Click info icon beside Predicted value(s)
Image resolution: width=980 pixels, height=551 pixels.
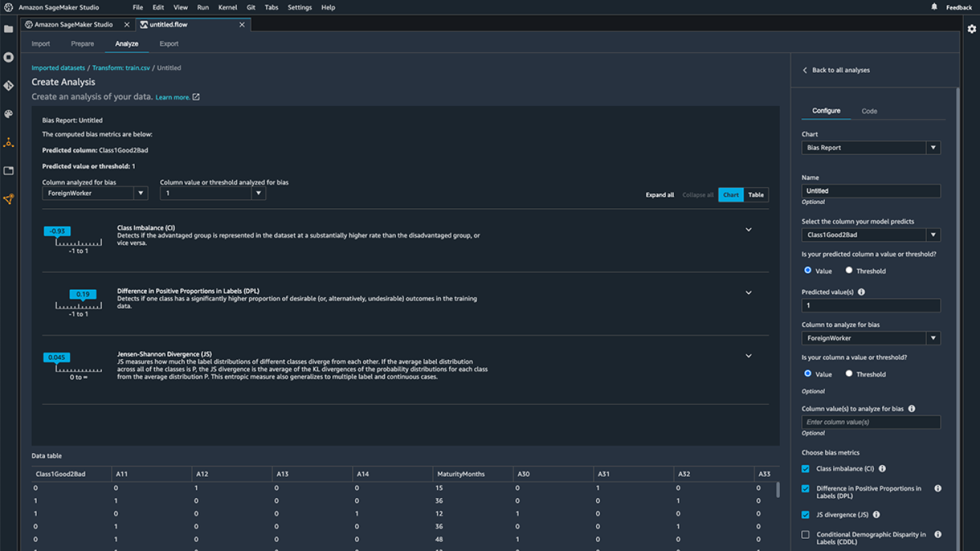861,292
